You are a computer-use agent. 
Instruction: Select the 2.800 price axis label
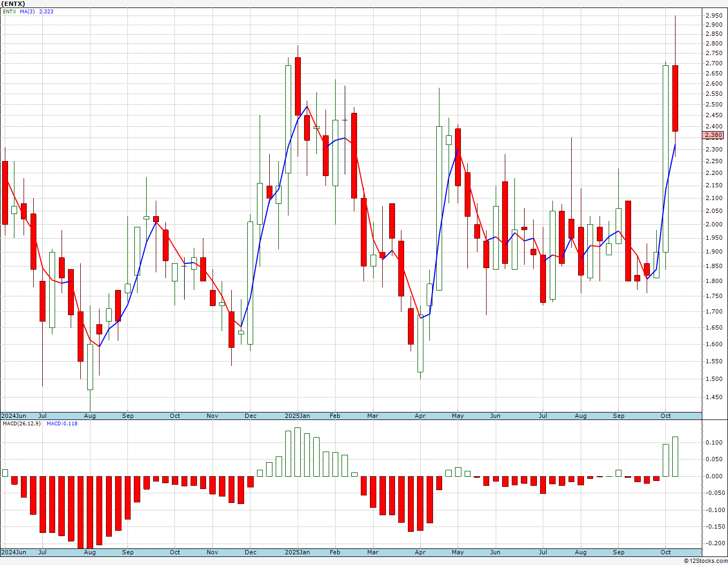pos(714,43)
